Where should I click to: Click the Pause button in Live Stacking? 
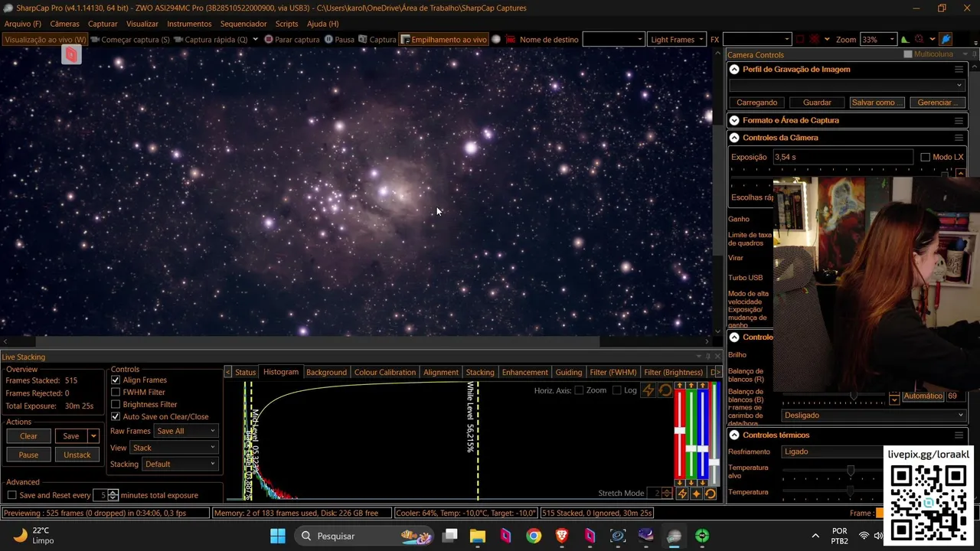coord(28,455)
